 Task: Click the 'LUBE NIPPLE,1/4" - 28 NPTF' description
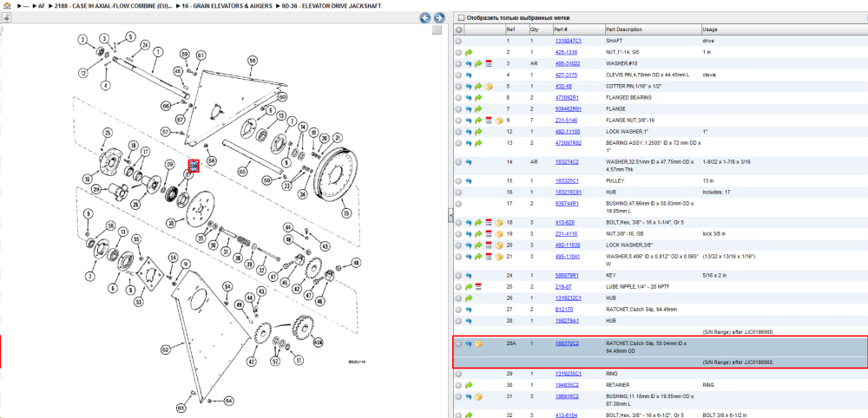[640, 286]
